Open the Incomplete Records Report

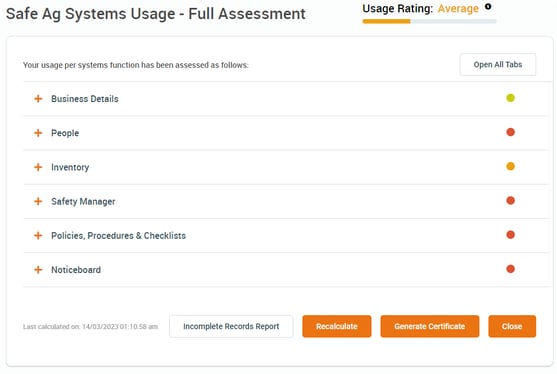[x=231, y=326]
